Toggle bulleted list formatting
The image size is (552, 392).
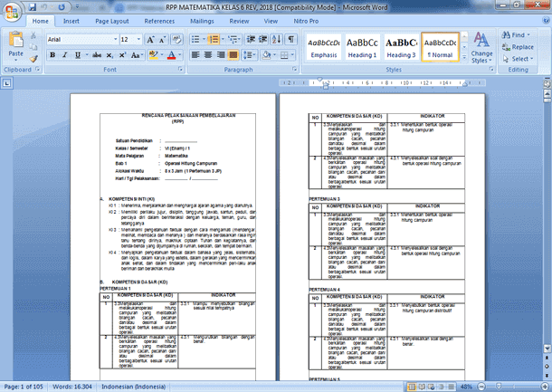[x=195, y=40]
